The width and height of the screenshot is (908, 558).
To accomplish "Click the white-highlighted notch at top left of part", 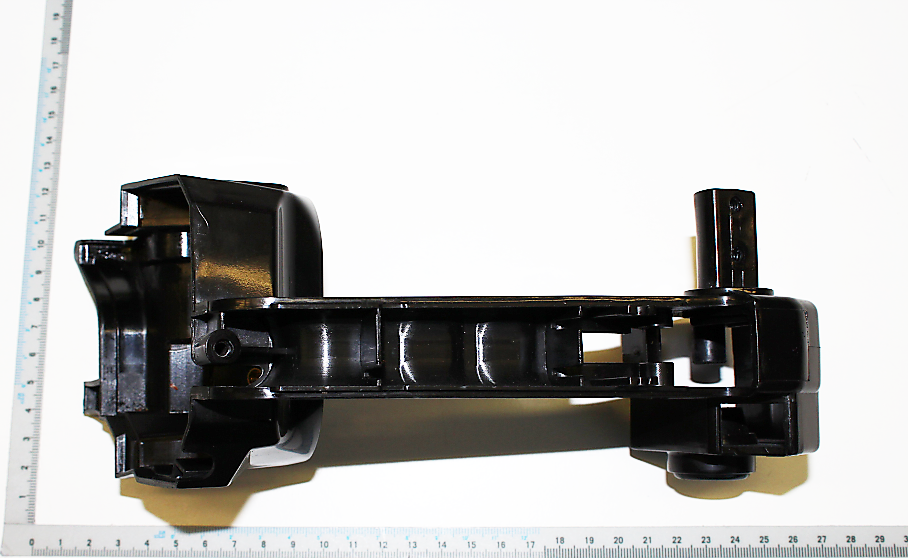I will (132, 208).
